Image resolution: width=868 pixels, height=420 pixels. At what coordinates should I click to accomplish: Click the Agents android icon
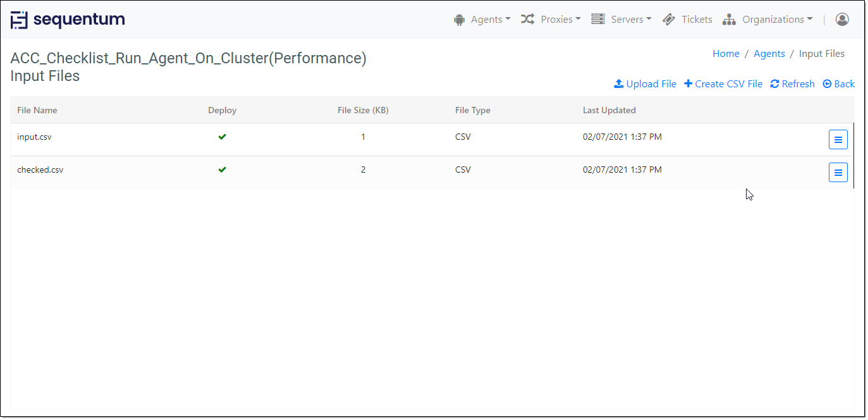[459, 20]
